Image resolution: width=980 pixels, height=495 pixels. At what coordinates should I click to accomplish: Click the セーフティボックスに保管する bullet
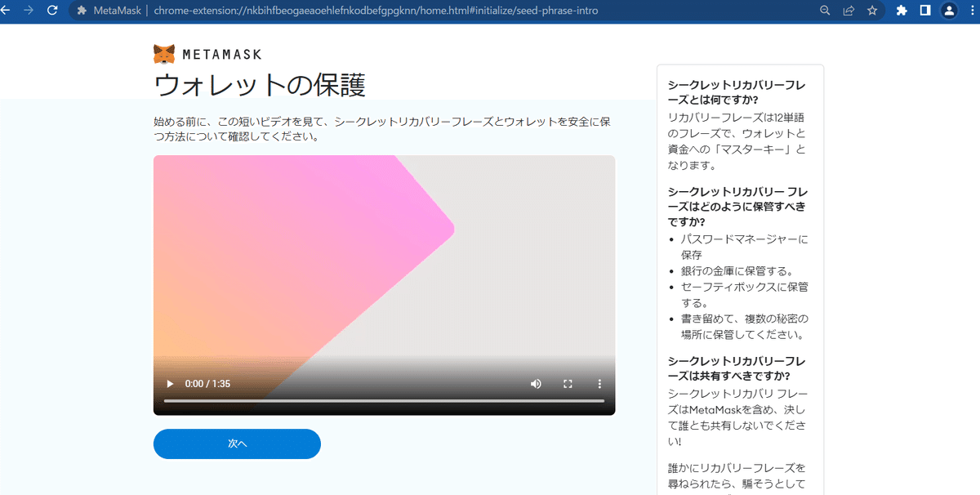744,295
